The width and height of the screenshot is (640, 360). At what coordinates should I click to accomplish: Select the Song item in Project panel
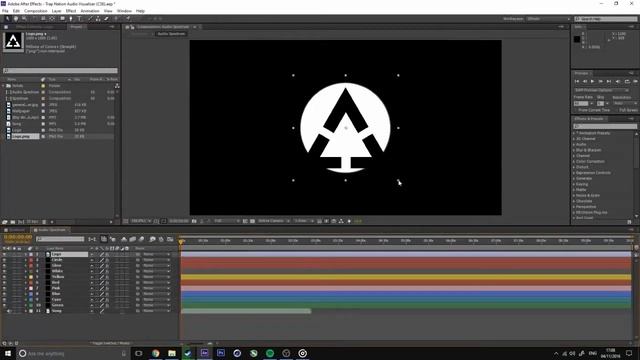pyautogui.click(x=16, y=124)
